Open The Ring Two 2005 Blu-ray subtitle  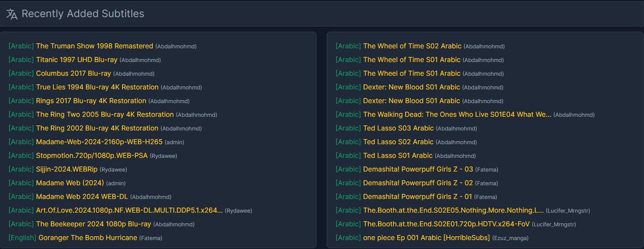[x=105, y=114]
